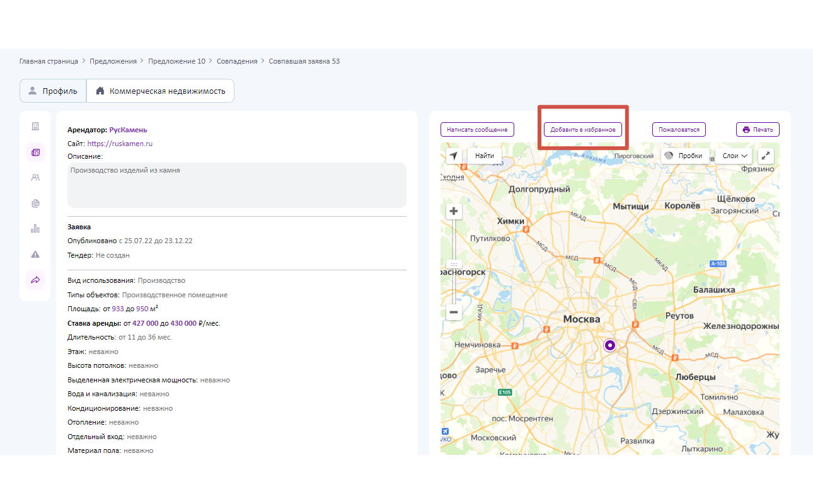
Task: Click the Описание text area
Action: (x=237, y=185)
